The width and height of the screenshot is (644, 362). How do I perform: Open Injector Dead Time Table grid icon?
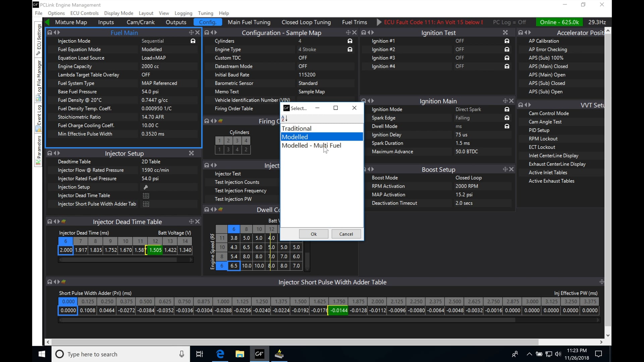[146, 195]
